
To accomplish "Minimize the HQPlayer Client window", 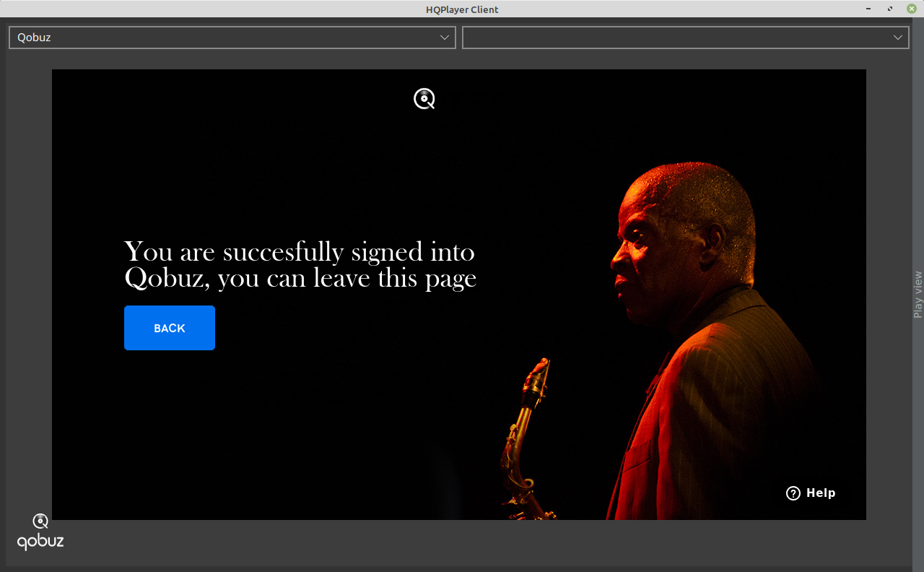I will [x=870, y=9].
